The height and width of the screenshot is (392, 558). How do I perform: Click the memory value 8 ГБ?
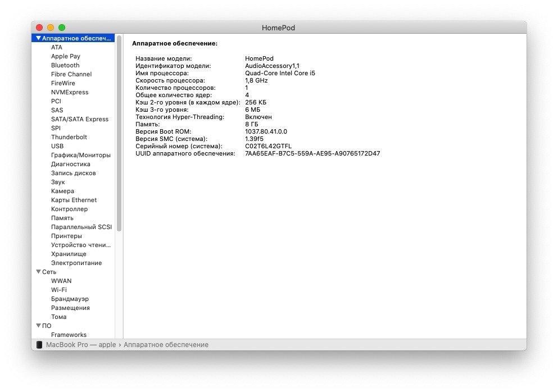252,124
